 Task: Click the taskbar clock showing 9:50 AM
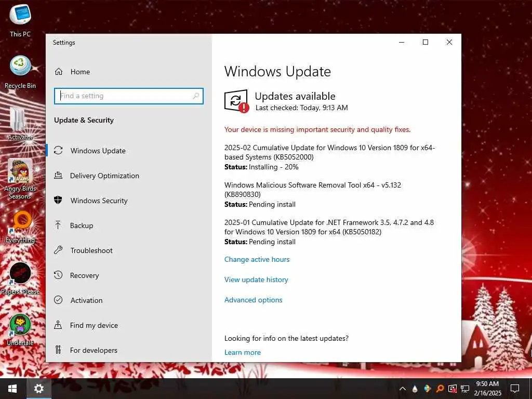(487, 389)
